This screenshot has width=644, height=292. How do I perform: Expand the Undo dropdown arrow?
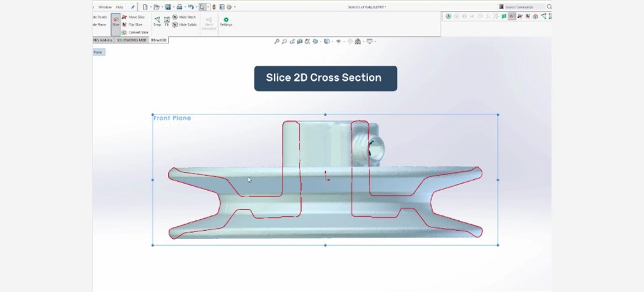click(195, 7)
